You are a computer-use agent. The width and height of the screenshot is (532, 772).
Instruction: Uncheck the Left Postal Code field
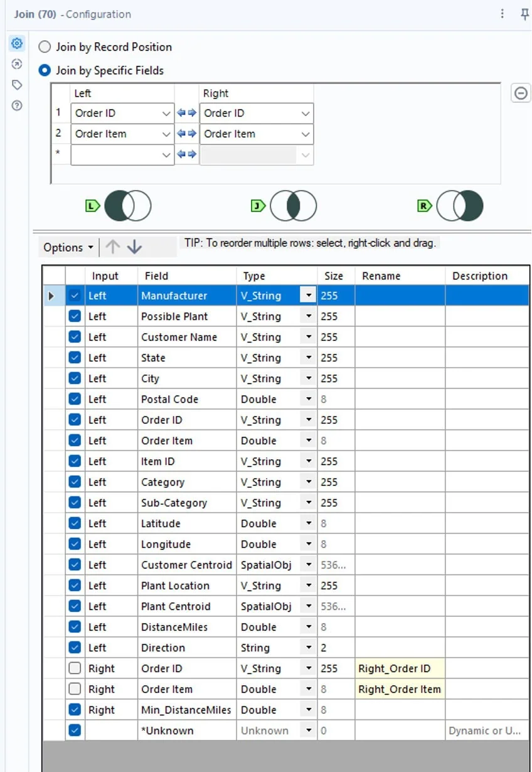point(75,399)
